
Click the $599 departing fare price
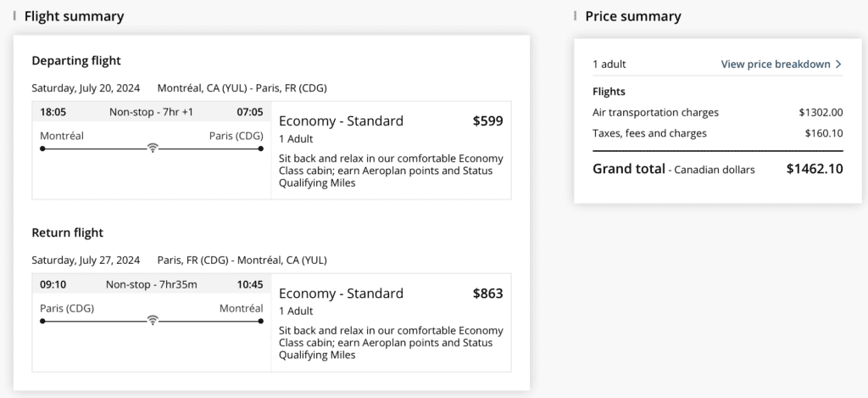tap(487, 121)
